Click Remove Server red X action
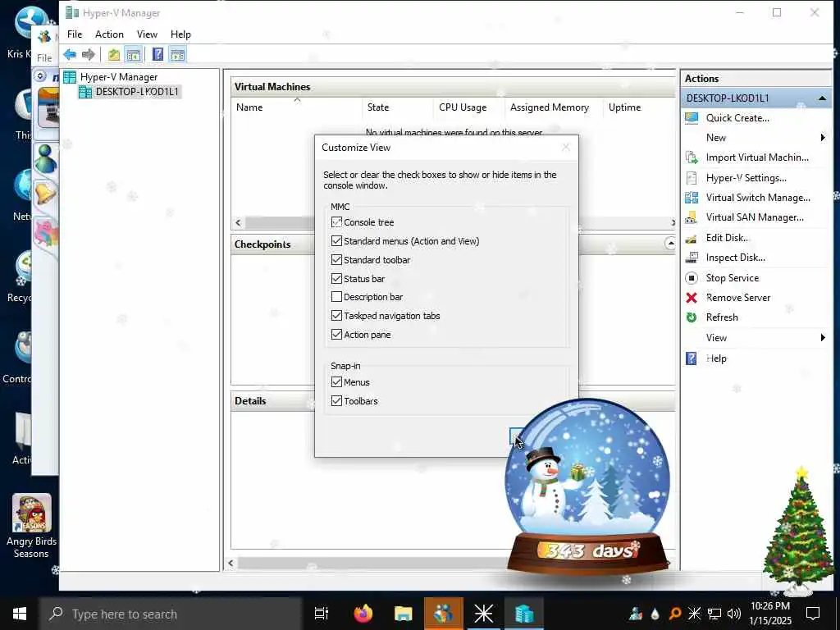This screenshot has width=840, height=630. pos(691,298)
